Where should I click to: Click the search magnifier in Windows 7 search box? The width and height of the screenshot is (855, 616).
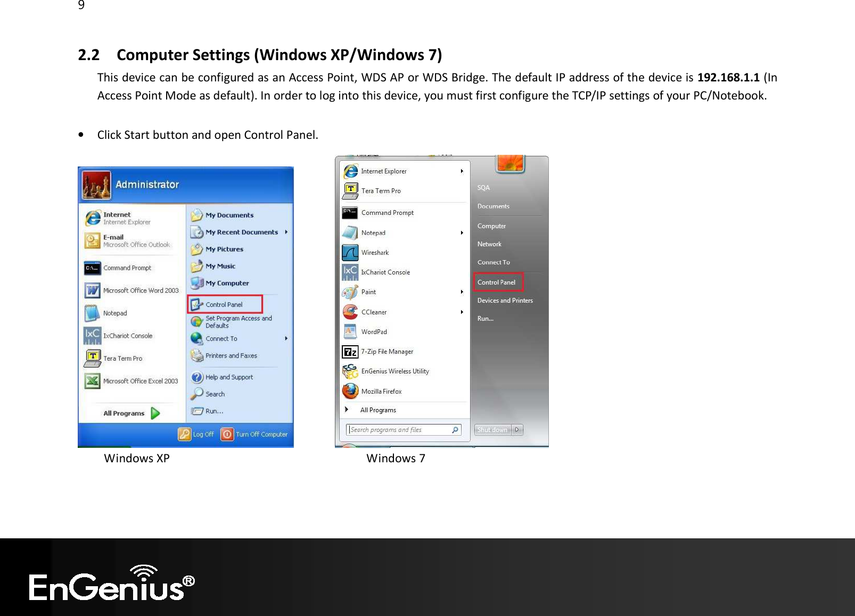(455, 430)
